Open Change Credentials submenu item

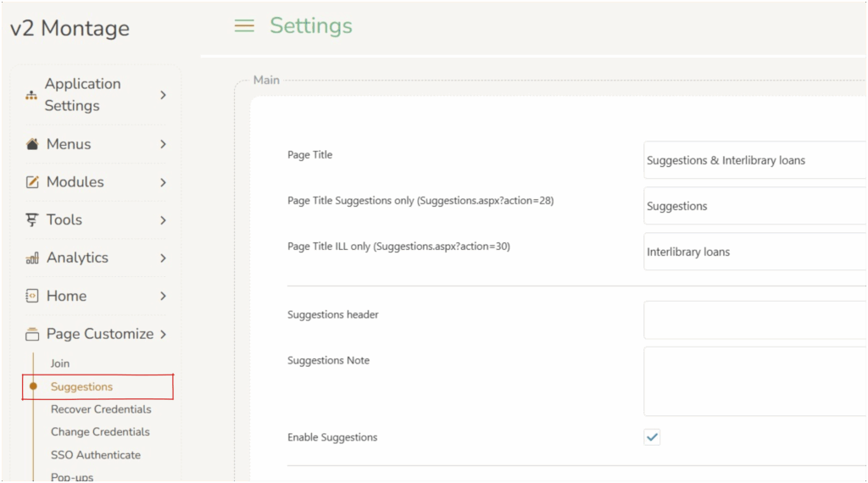pyautogui.click(x=100, y=432)
